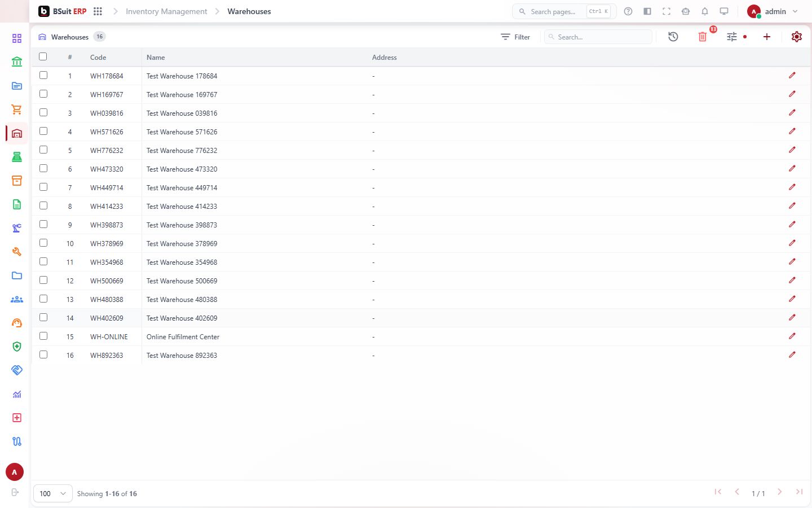Open the Filter button
This screenshot has width=812, height=508.
click(515, 37)
